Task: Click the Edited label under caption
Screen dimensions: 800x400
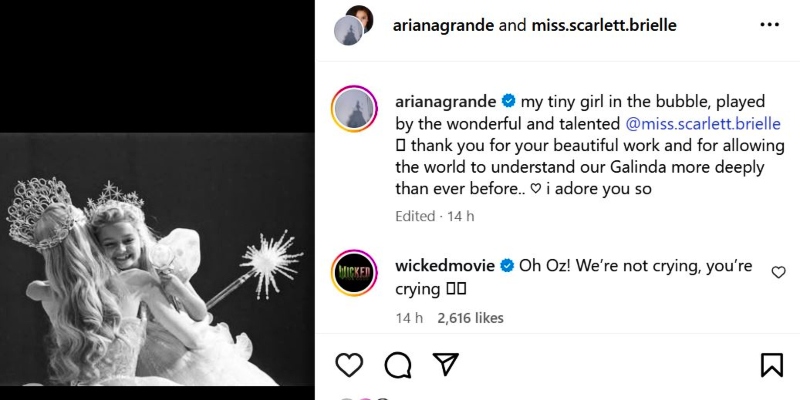Action: 415,216
